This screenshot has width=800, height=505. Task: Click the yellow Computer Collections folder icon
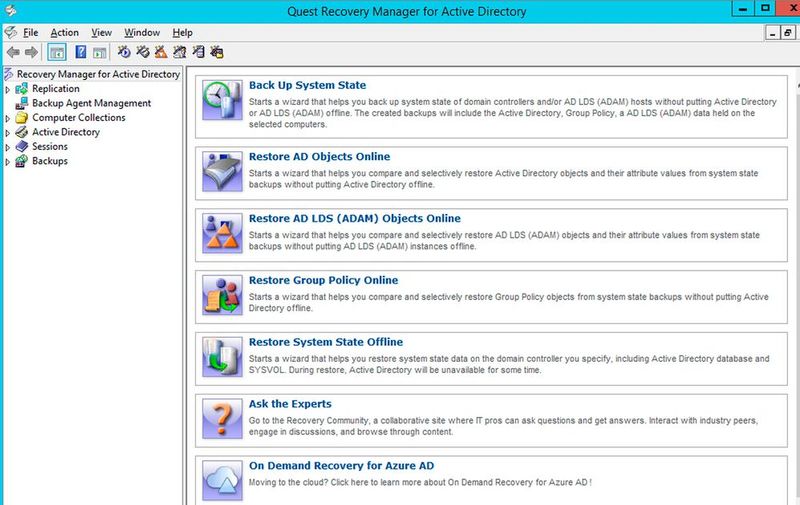[x=21, y=118]
